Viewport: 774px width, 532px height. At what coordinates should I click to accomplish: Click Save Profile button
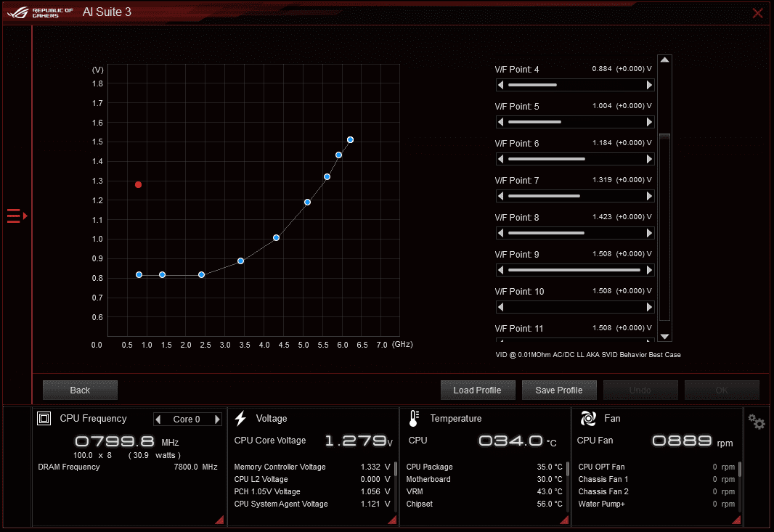coord(559,390)
